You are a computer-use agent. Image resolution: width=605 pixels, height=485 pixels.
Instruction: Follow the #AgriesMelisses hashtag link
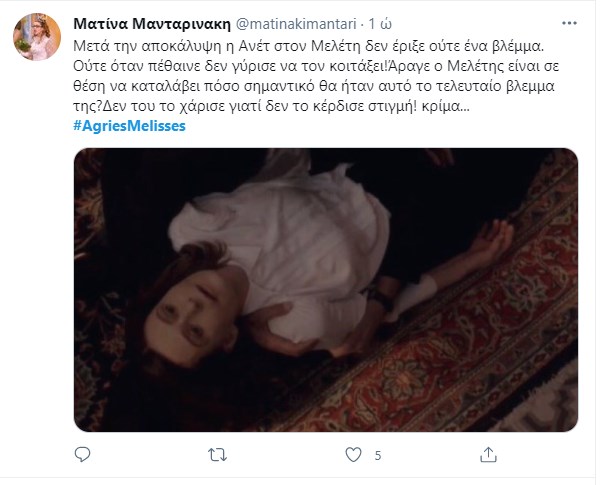click(129, 126)
